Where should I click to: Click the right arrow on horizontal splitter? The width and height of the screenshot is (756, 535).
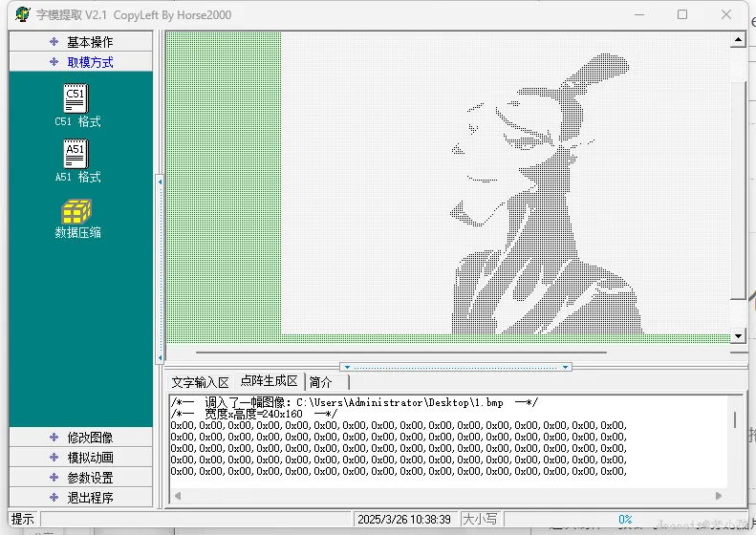pyautogui.click(x=565, y=367)
